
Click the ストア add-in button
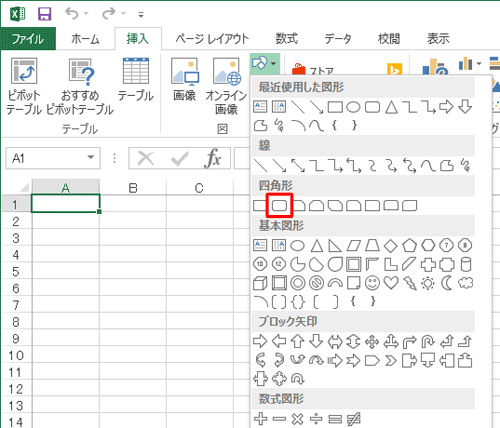pyautogui.click(x=313, y=71)
